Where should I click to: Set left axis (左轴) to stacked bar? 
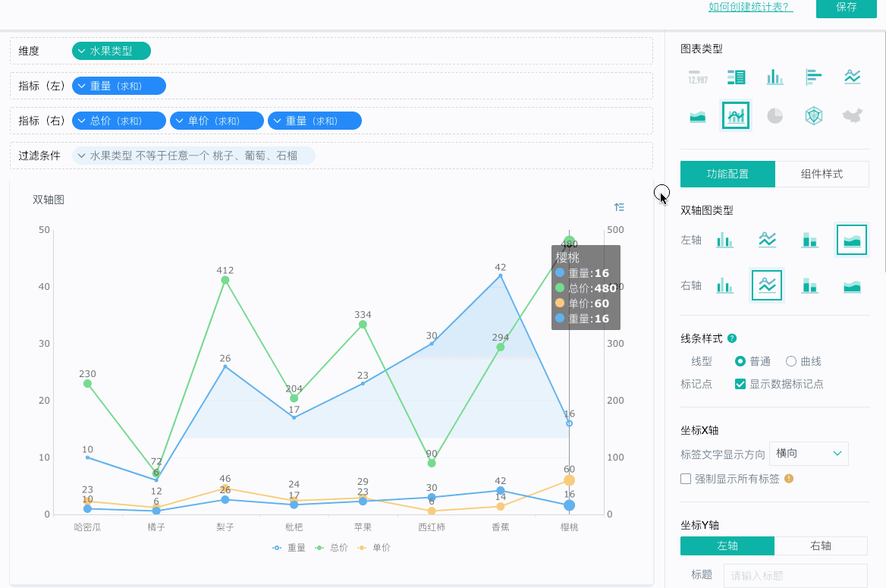point(809,240)
